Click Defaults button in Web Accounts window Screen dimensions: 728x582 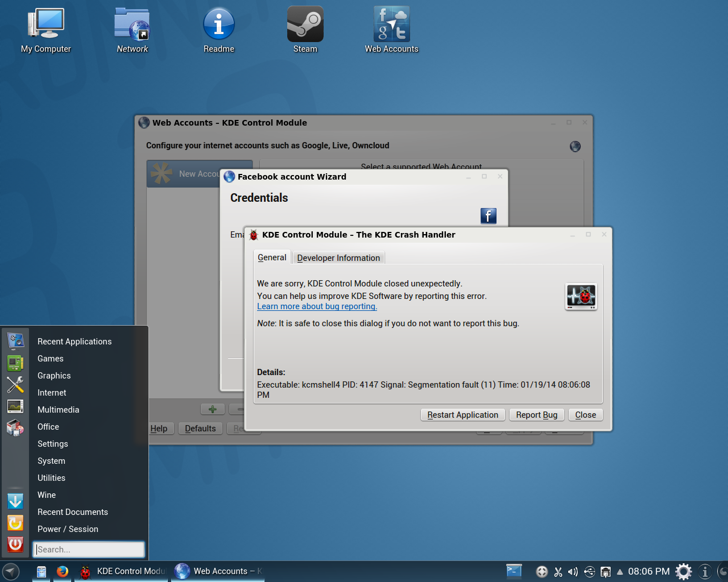[200, 429]
